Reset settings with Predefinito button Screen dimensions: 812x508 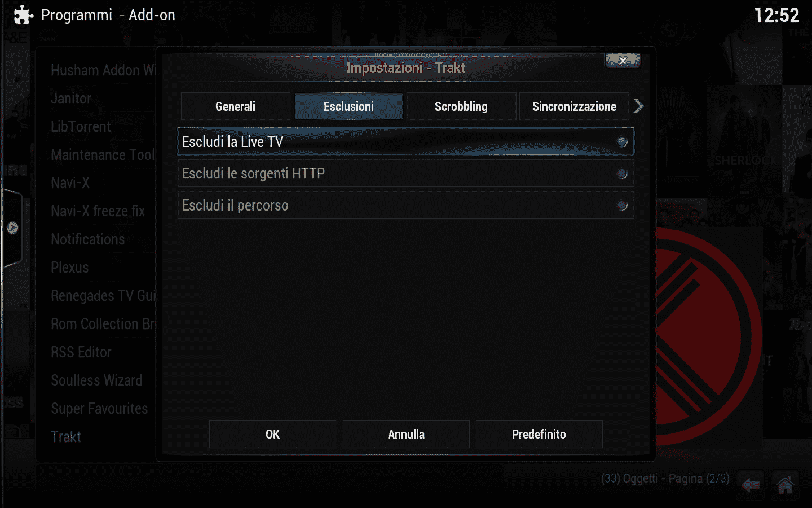coord(539,434)
